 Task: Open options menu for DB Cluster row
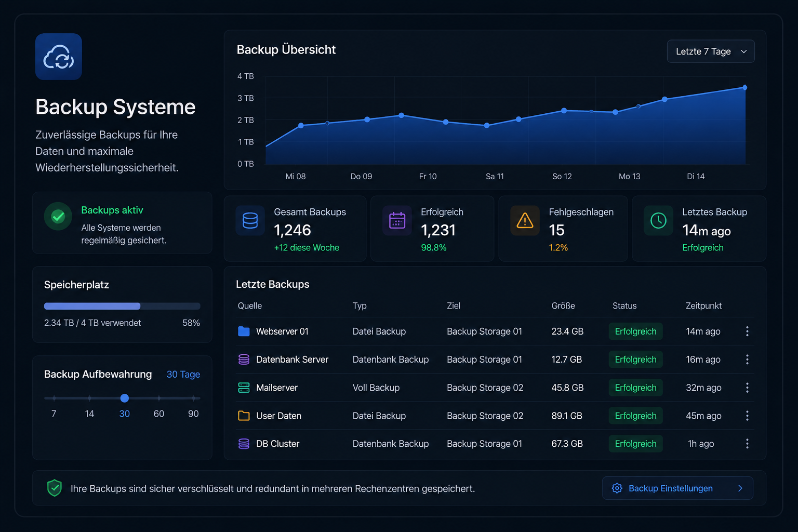[x=747, y=444]
